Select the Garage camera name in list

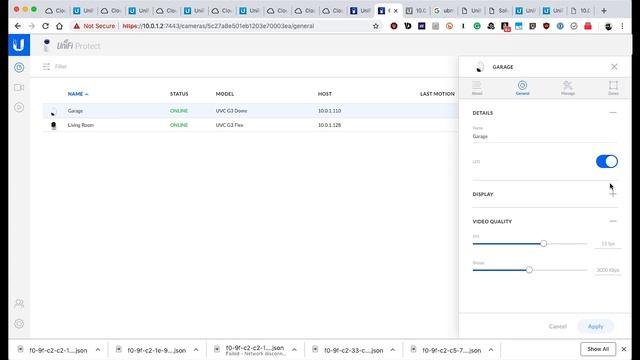point(75,111)
